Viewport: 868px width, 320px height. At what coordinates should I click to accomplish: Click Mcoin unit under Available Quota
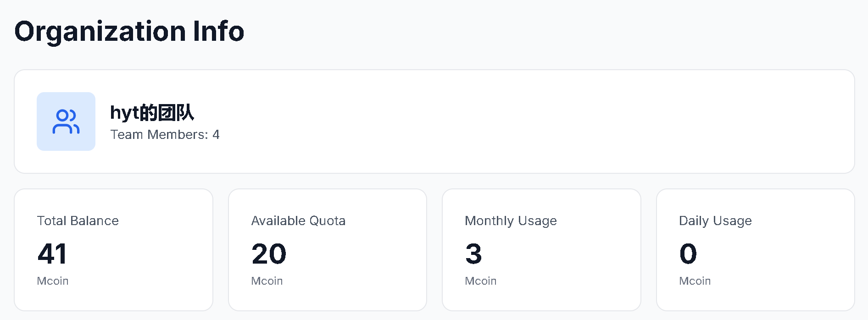(x=267, y=281)
